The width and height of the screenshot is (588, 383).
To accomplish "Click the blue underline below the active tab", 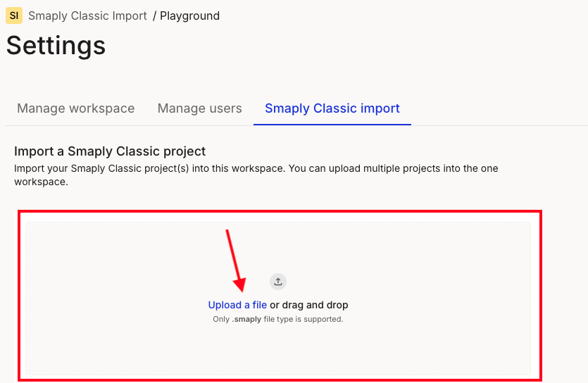I will pyautogui.click(x=332, y=125).
